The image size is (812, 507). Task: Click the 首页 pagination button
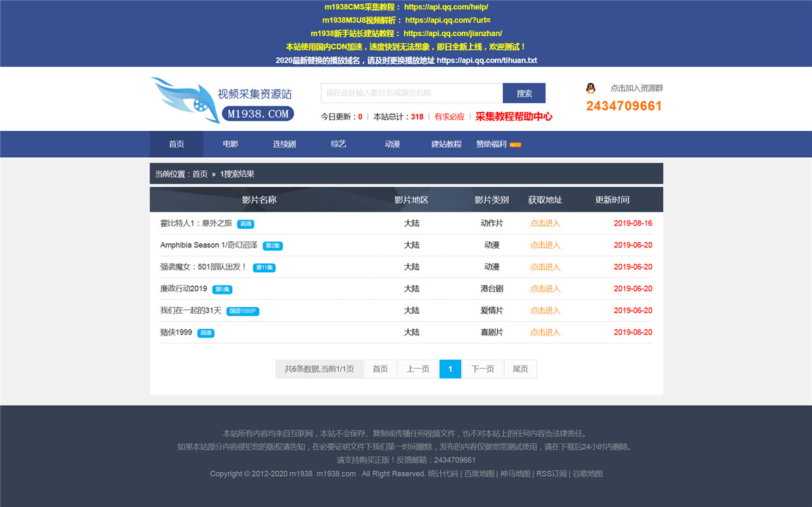point(380,369)
